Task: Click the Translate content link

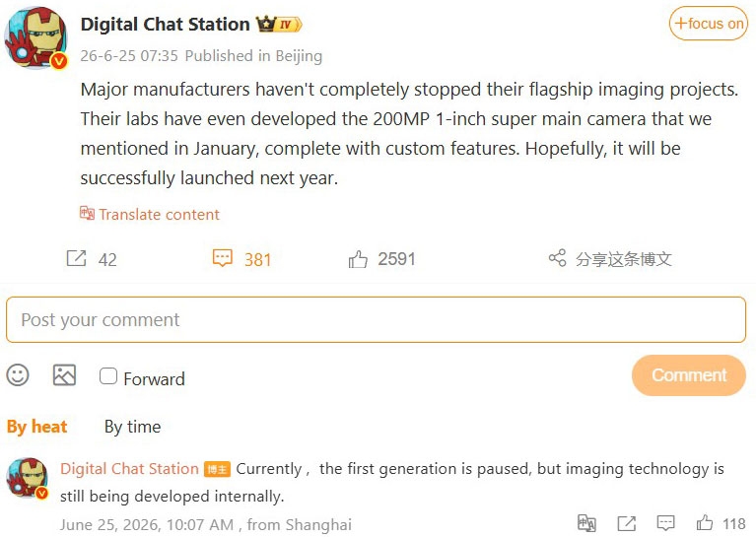Action: pyautogui.click(x=150, y=214)
